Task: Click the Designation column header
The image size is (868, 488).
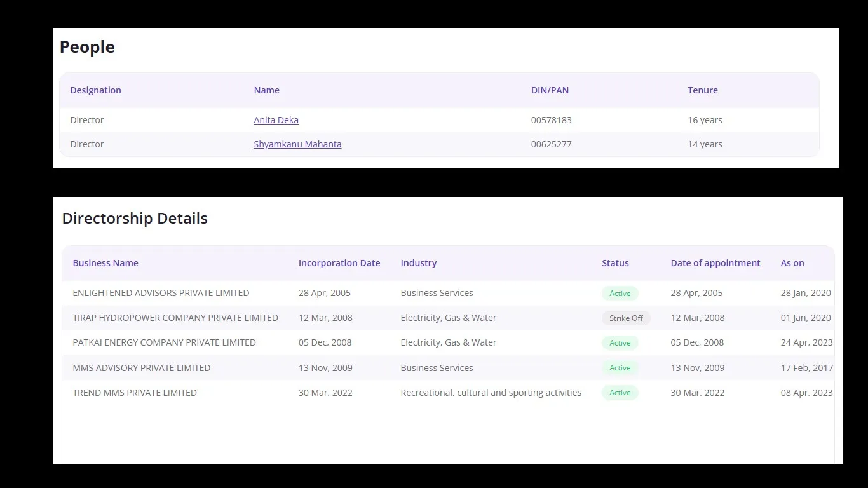Action: [x=95, y=90]
